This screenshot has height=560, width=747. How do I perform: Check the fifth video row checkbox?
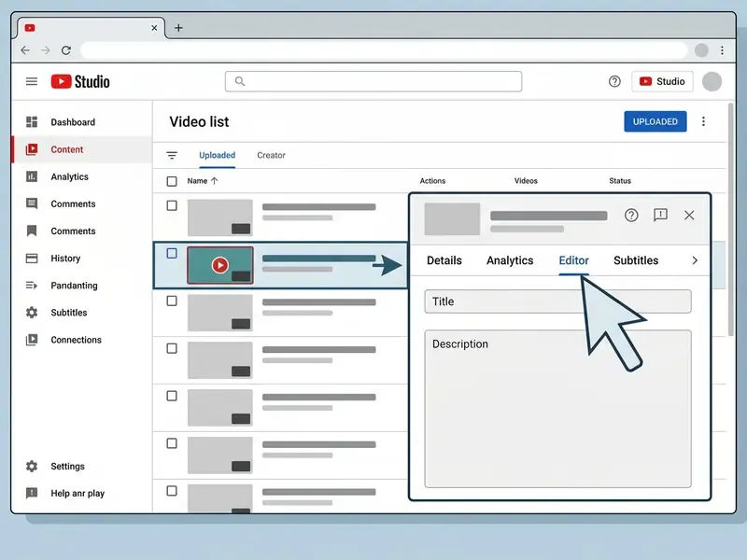pos(172,396)
